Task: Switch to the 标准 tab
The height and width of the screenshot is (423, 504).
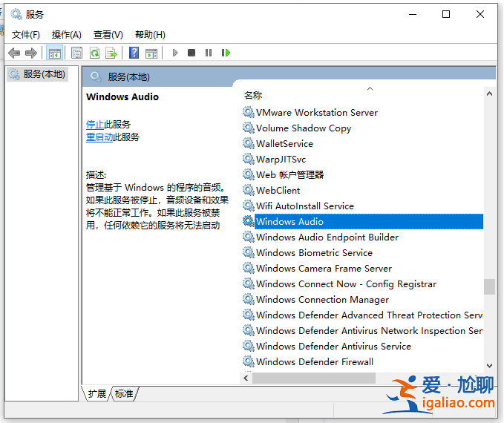Action: click(124, 393)
